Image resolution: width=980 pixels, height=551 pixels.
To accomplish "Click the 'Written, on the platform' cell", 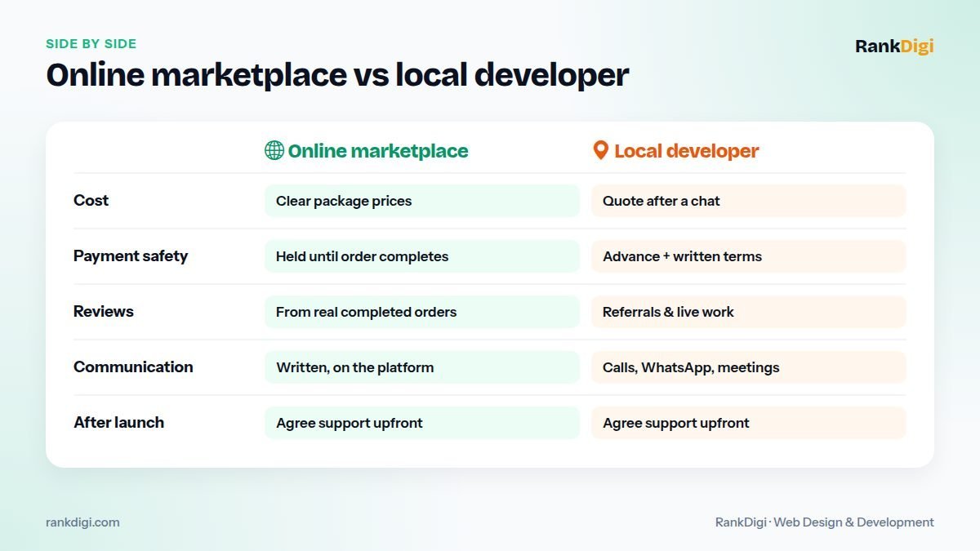I will pyautogui.click(x=422, y=367).
